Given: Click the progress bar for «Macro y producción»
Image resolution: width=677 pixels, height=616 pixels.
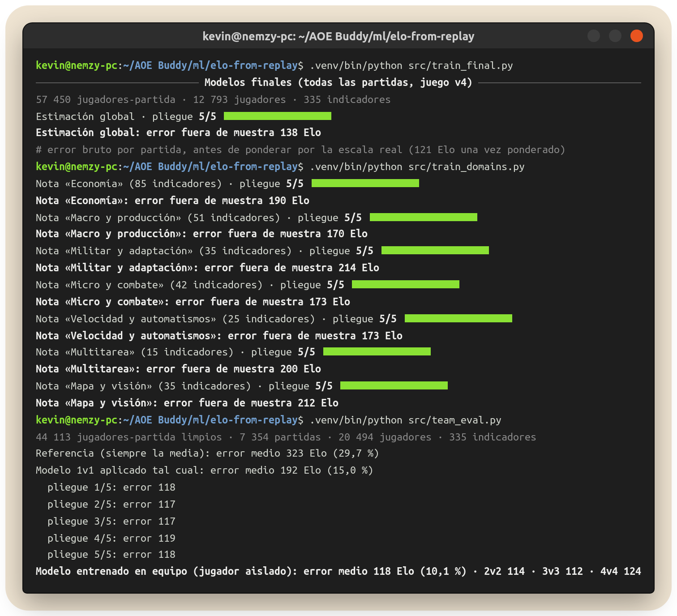Looking at the screenshot, I should 424,217.
